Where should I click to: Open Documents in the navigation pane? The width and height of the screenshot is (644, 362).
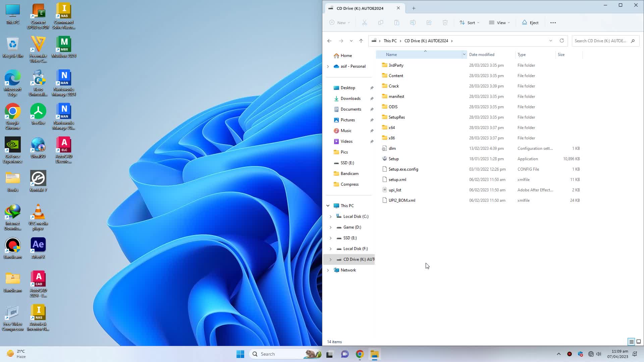[351, 109]
